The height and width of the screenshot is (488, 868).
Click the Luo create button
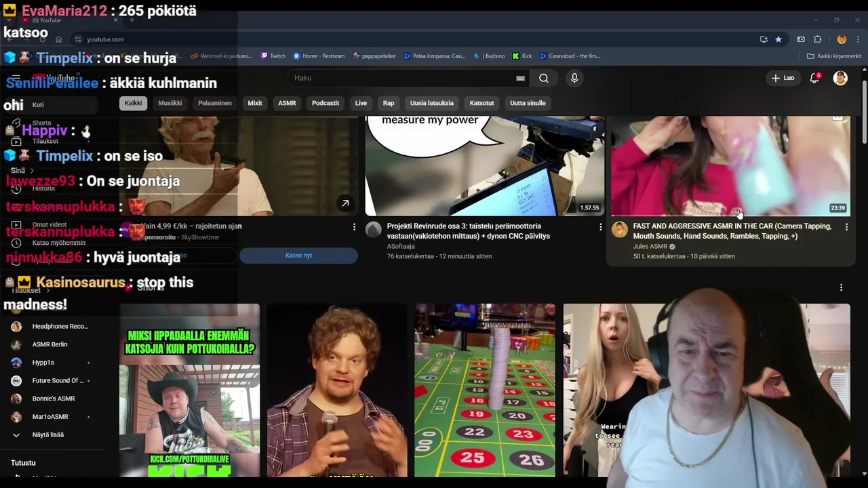click(783, 78)
